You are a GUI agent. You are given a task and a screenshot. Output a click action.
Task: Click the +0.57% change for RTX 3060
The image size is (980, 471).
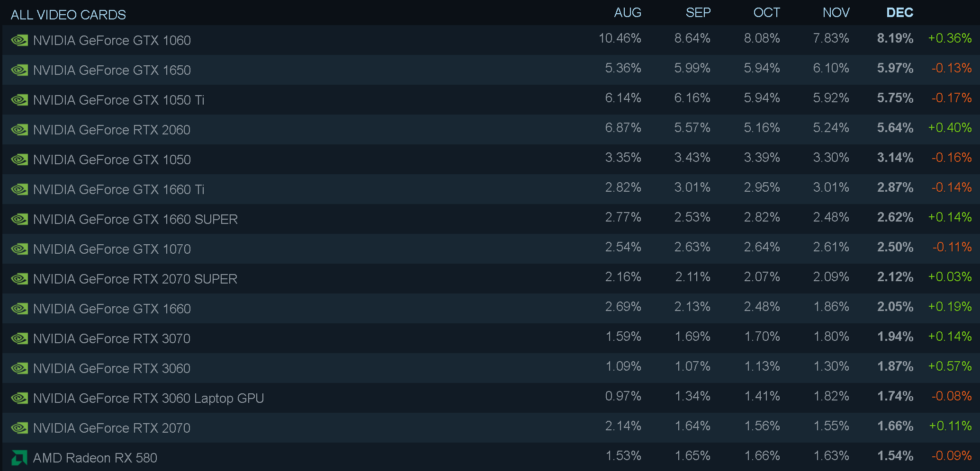[950, 366]
